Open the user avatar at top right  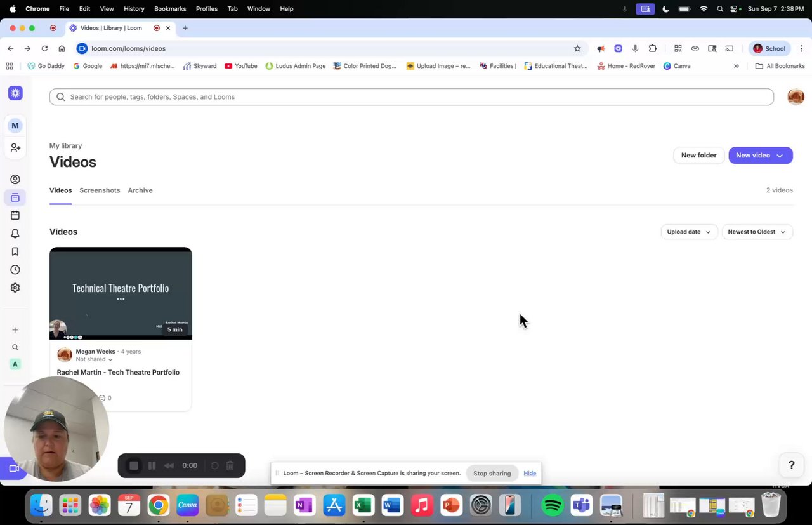pyautogui.click(x=796, y=96)
